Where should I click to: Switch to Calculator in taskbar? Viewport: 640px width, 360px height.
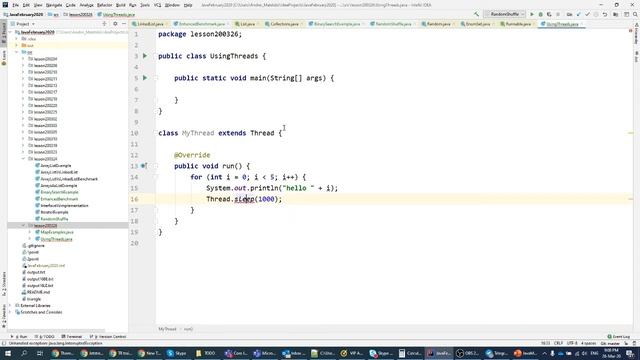pyautogui.click(x=410, y=353)
